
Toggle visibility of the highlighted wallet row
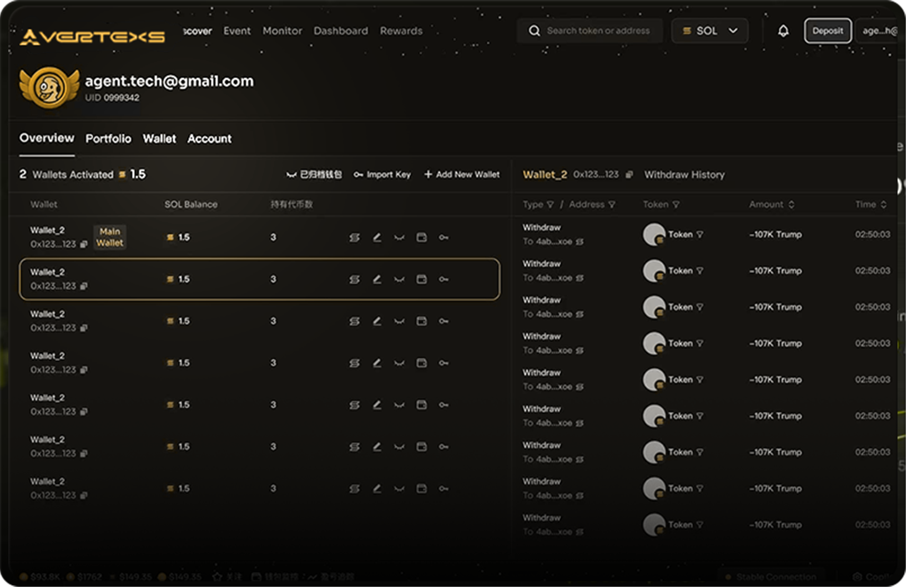399,279
